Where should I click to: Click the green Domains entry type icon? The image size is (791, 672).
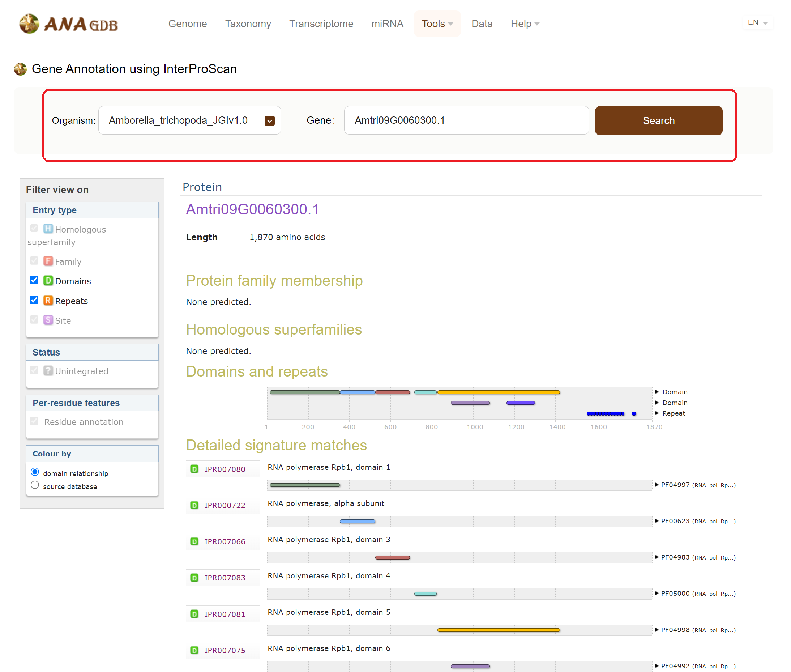coord(48,281)
